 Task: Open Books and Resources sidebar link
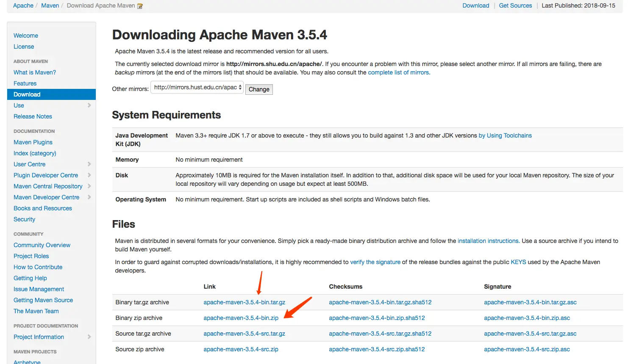point(43,208)
